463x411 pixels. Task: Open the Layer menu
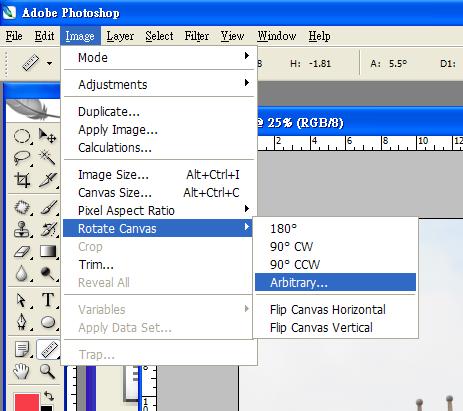120,36
